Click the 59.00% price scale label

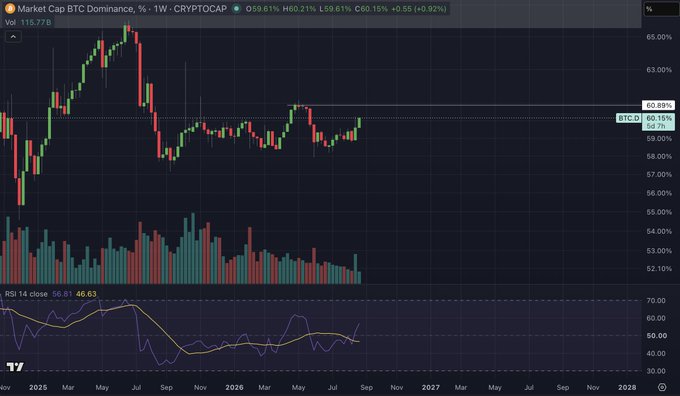tap(659, 139)
